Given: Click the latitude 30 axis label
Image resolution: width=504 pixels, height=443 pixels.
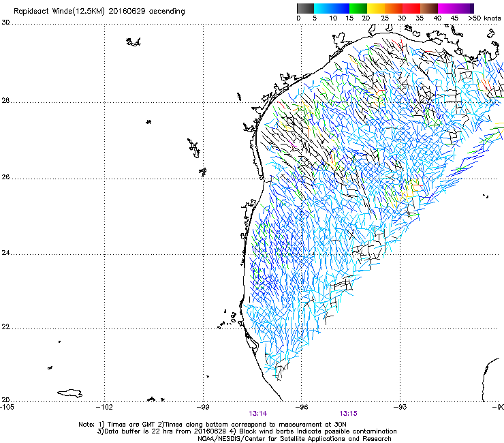Looking at the screenshot, I should [5, 22].
